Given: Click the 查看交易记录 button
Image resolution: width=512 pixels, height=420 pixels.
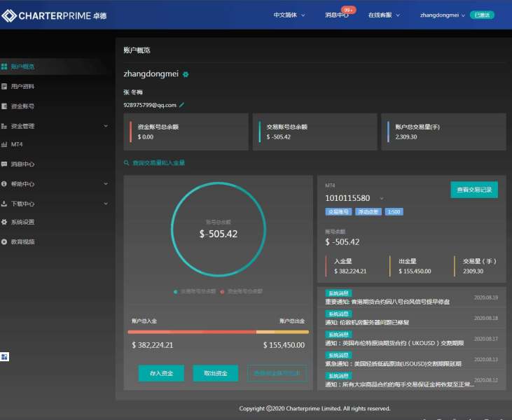Looking at the screenshot, I should tap(473, 190).
